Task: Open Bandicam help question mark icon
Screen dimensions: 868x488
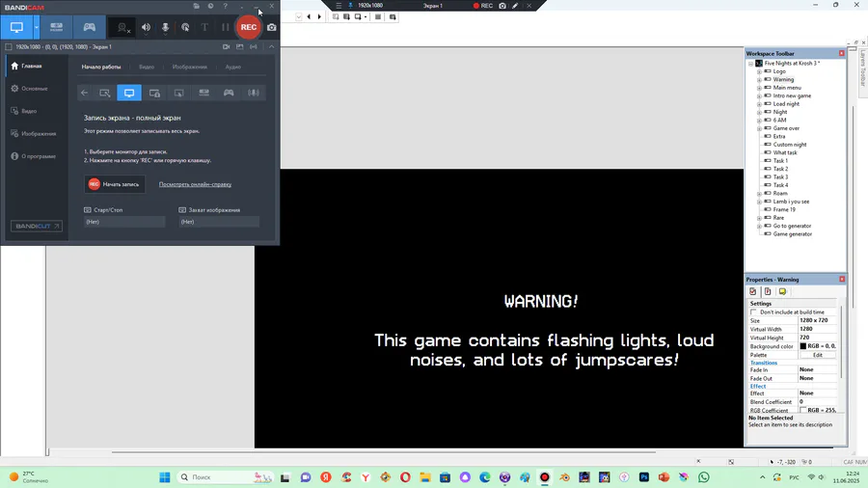Action: click(x=226, y=6)
